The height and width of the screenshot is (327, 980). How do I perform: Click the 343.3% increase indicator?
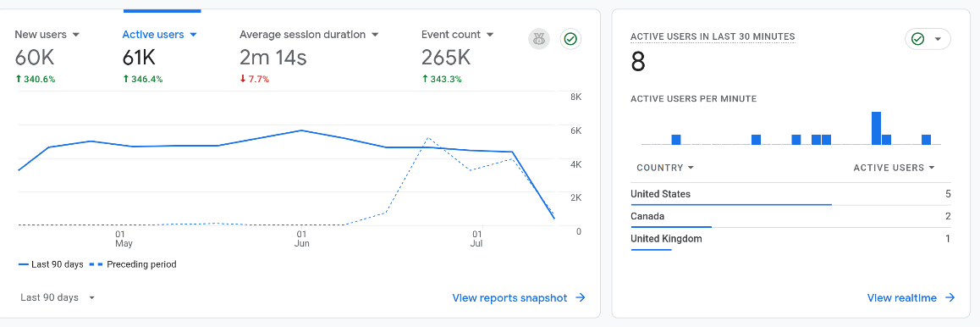pyautogui.click(x=441, y=80)
